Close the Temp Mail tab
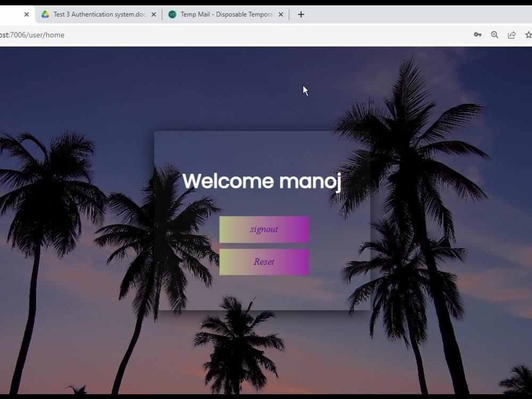 280,14
